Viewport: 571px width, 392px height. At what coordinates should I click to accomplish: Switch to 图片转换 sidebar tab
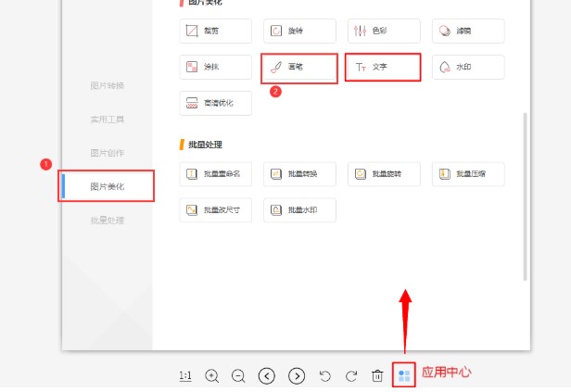108,85
